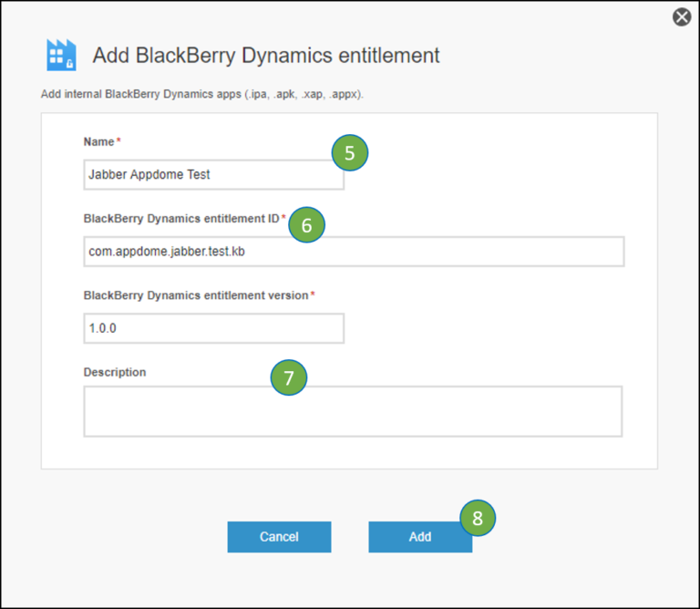The height and width of the screenshot is (609, 700).
Task: Click the green step 8 badge
Action: [x=478, y=518]
